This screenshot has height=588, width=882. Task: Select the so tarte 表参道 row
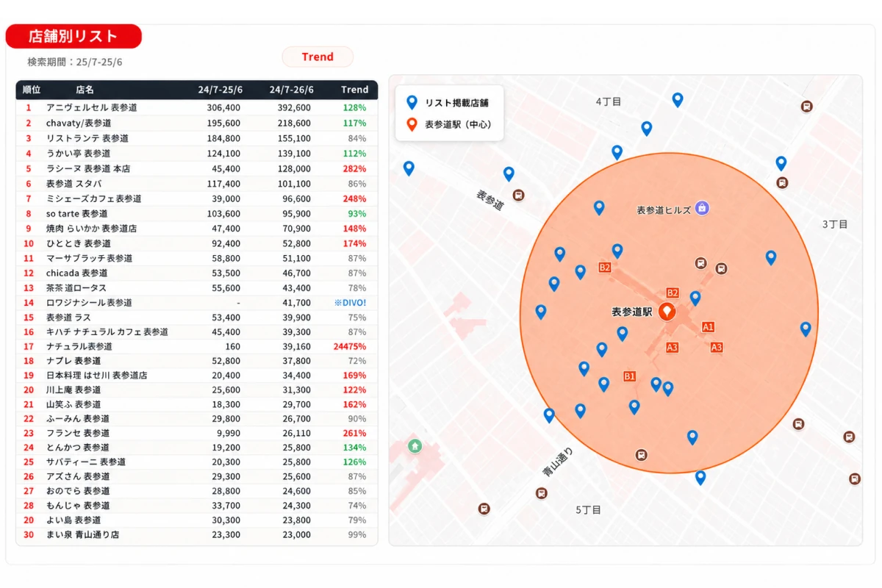pos(197,214)
